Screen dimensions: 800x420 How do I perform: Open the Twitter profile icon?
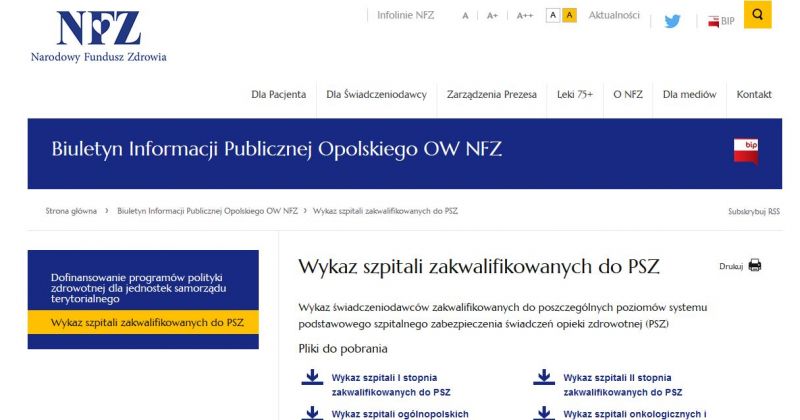[x=672, y=19]
